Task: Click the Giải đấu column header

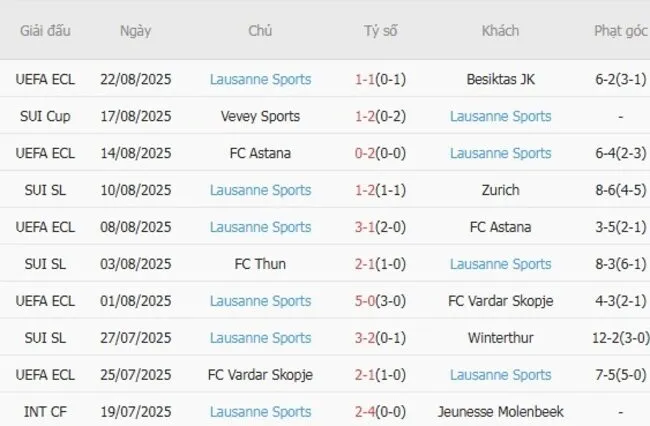Action: pos(45,31)
